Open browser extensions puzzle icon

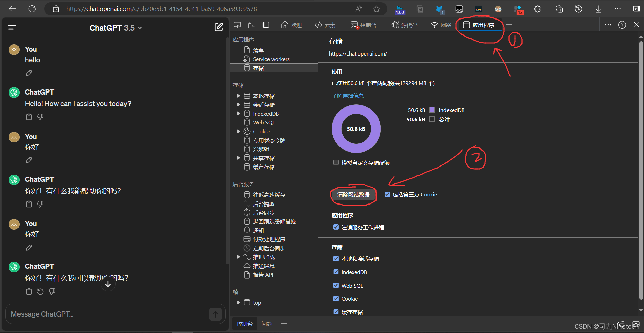(x=537, y=9)
